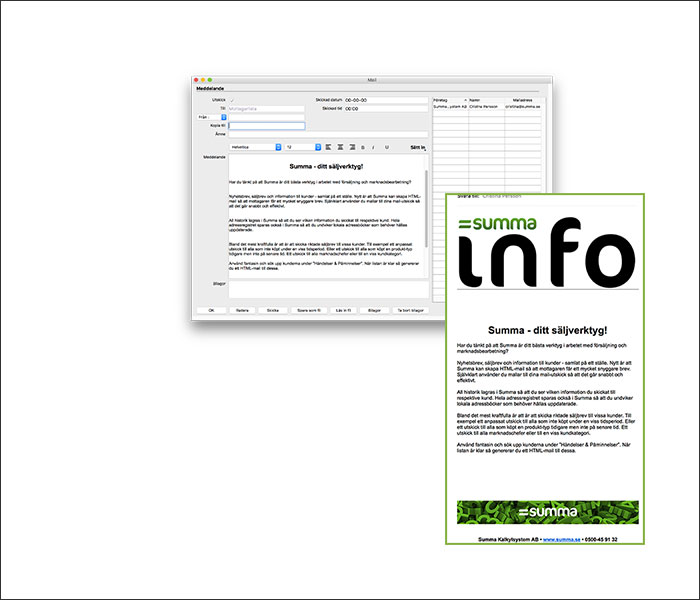Sort recipients by Företag column header
The image size is (700, 600).
click(450, 100)
